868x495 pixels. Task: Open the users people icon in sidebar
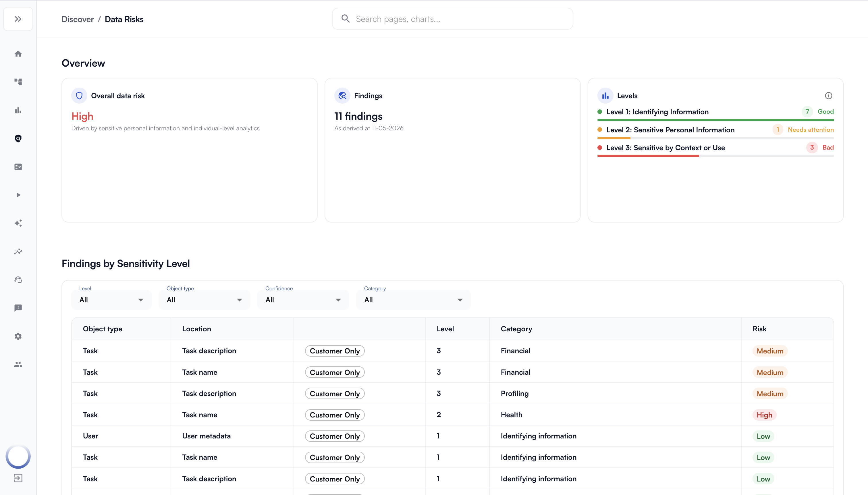[x=18, y=364]
